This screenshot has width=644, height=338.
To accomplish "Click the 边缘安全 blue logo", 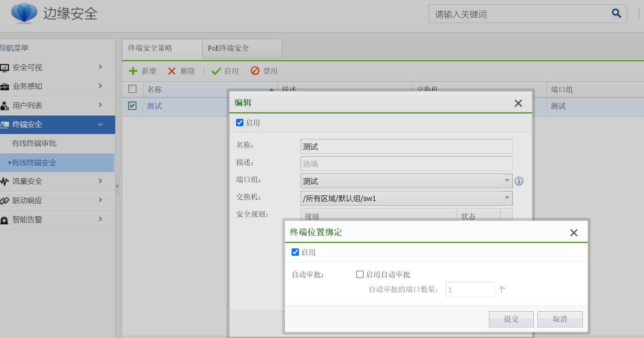I will pyautogui.click(x=24, y=13).
